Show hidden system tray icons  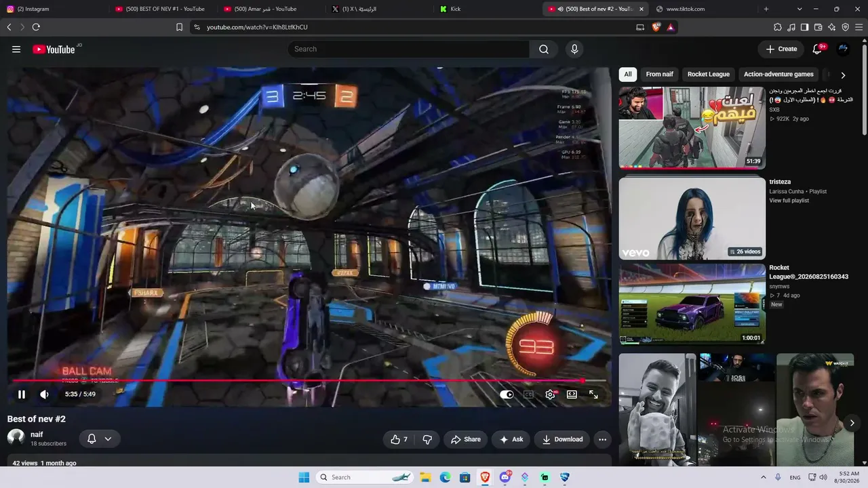coord(763,477)
